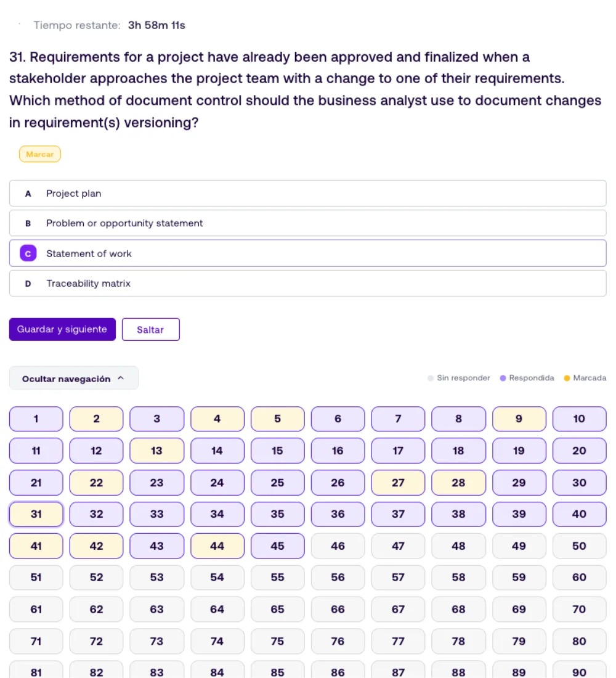This screenshot has width=616, height=678.
Task: Choose option B Problem or opportunity statement
Action: pyautogui.click(x=307, y=223)
